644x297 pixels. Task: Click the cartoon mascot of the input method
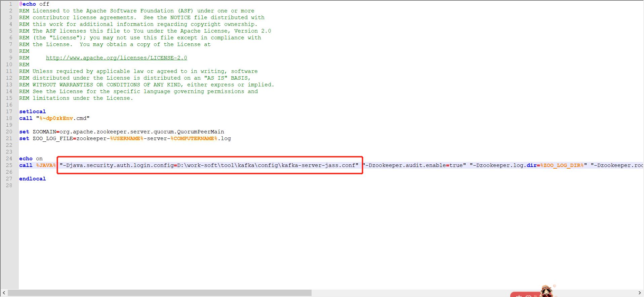pos(546,291)
